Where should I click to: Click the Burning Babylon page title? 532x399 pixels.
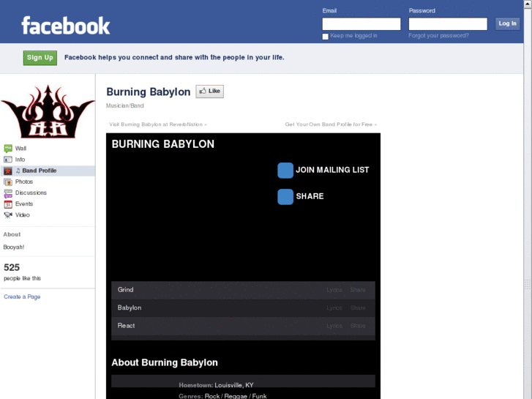click(x=149, y=92)
